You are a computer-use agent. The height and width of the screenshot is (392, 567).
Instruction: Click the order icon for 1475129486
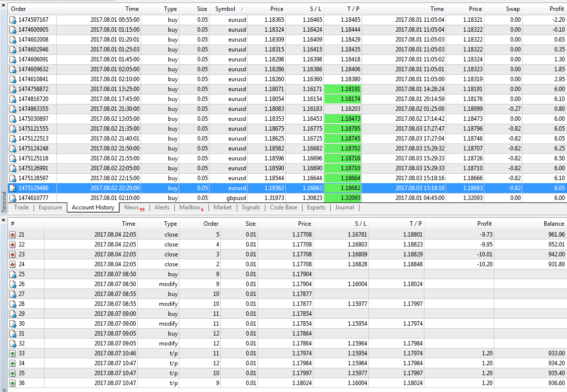coord(13,188)
